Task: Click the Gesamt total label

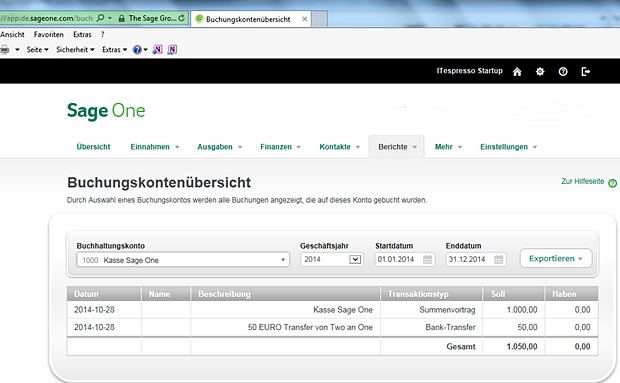Action: click(461, 347)
